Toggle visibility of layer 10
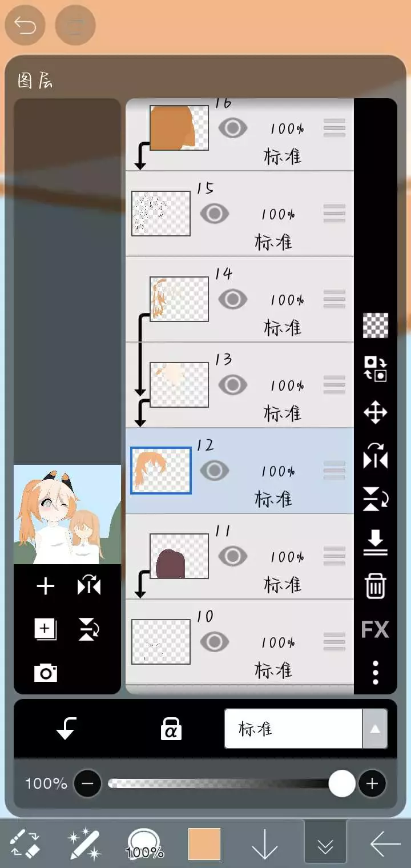Image resolution: width=411 pixels, height=868 pixels. tap(215, 642)
